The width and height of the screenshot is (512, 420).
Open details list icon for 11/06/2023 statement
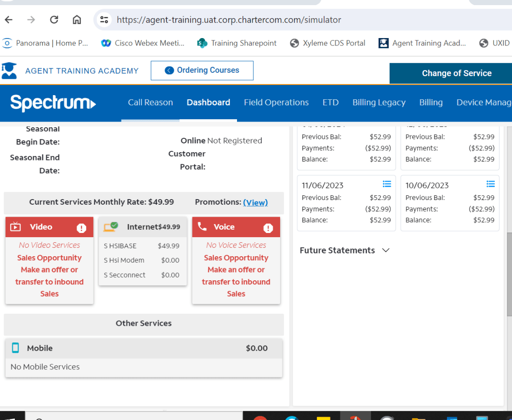(x=387, y=184)
